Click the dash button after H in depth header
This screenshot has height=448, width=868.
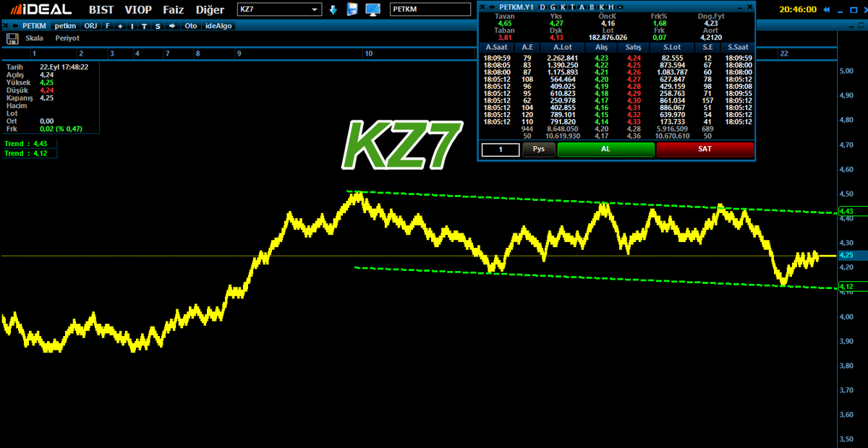click(x=620, y=7)
